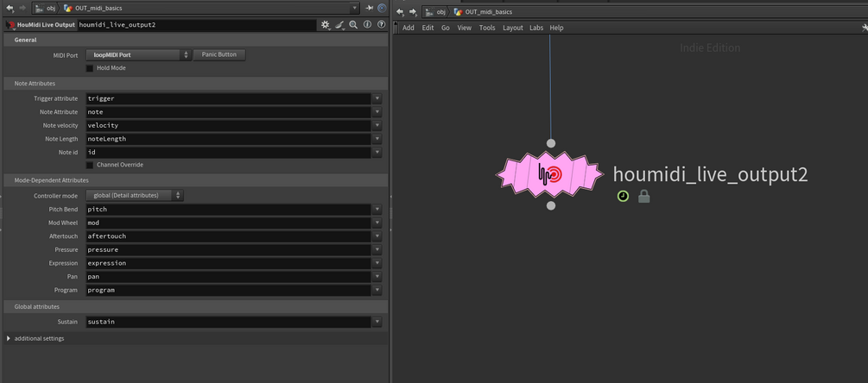Open the Note velocity dropdown arrow

pos(377,125)
